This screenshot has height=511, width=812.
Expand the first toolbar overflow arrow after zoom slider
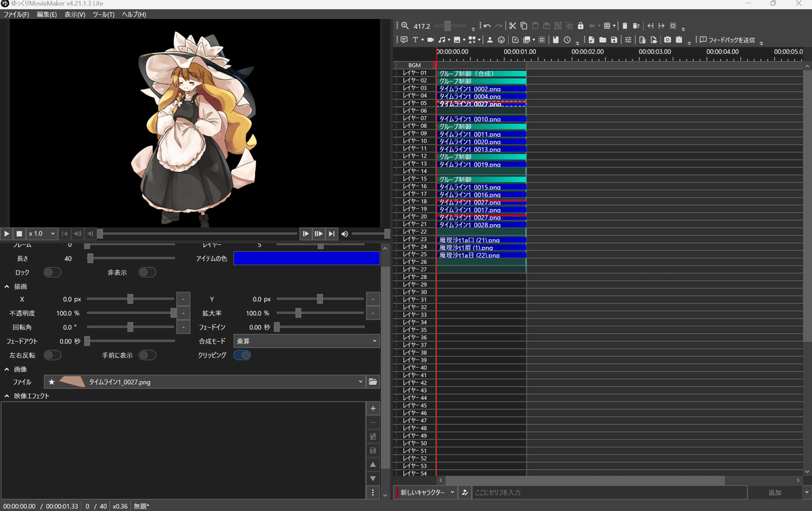[x=473, y=29]
